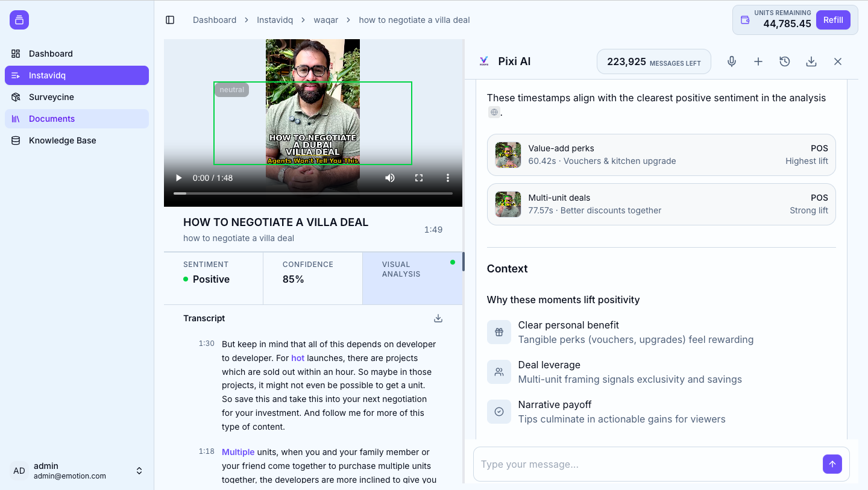Image resolution: width=868 pixels, height=490 pixels.
Task: Click the Pixi AI logo icon
Action: coord(483,61)
